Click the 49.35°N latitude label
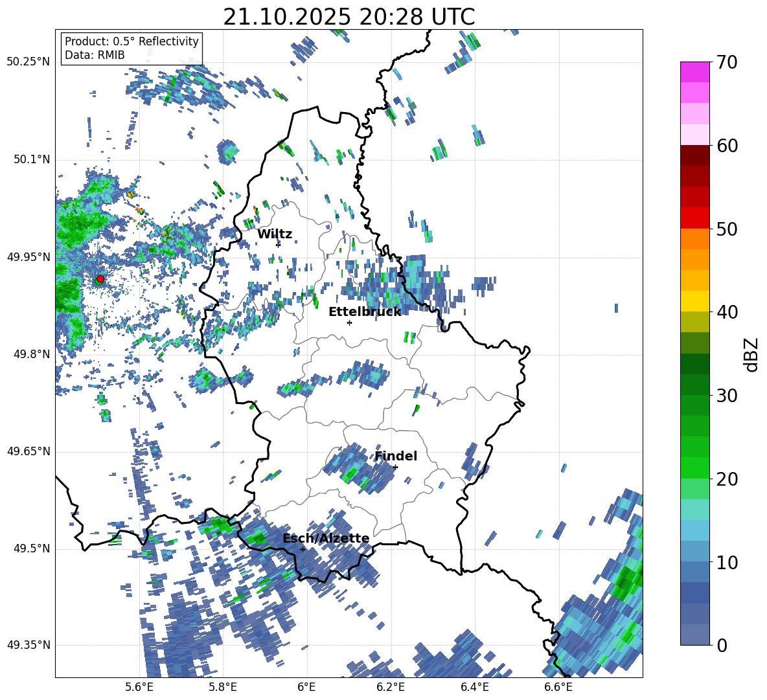The height and width of the screenshot is (700, 767). [29, 645]
